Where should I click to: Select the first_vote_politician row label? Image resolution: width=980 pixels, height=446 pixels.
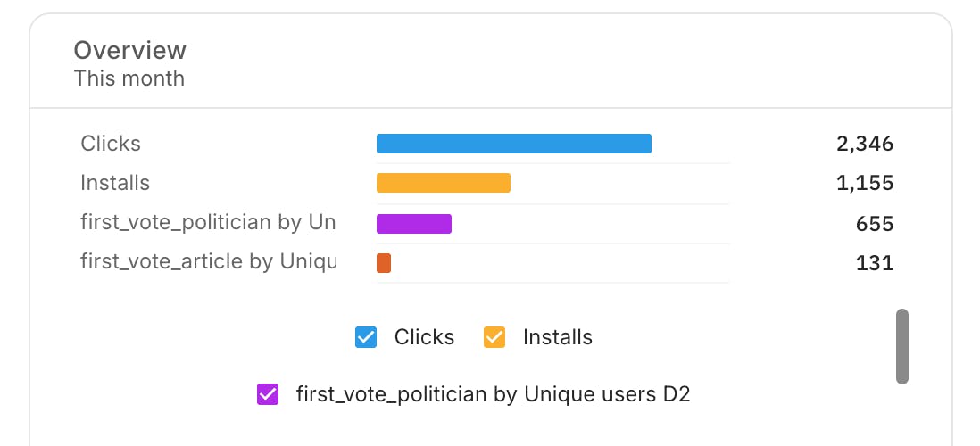208,222
